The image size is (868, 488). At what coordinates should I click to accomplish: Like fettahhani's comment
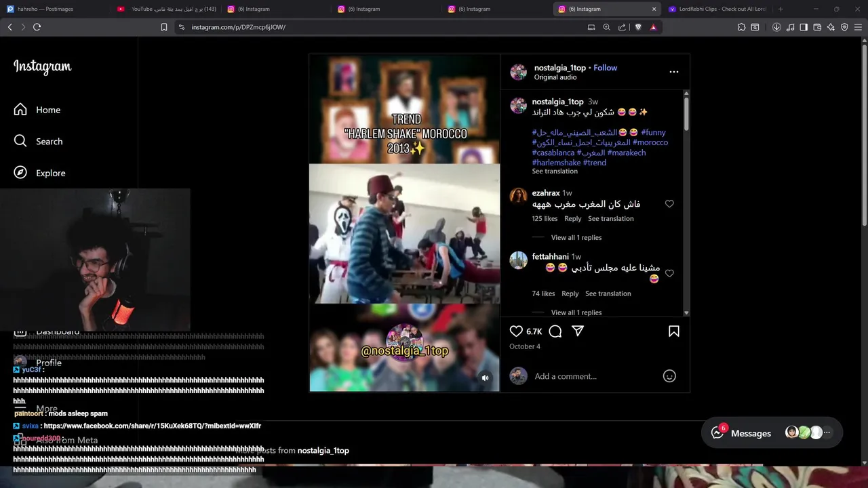(x=669, y=273)
